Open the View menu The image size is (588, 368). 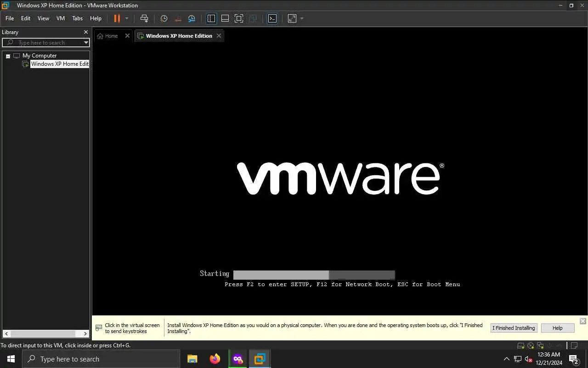[x=43, y=18]
